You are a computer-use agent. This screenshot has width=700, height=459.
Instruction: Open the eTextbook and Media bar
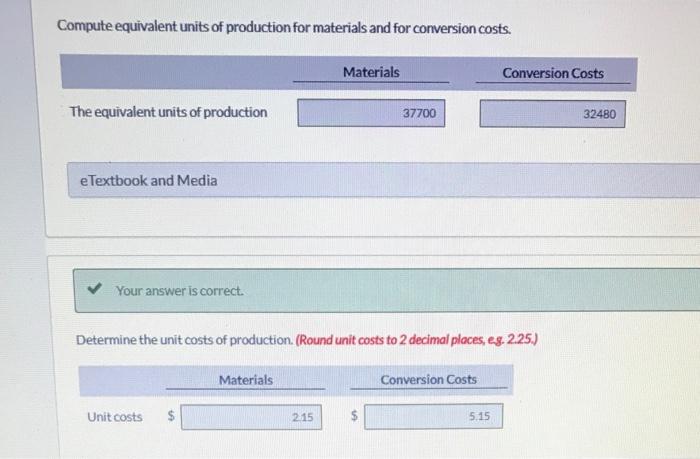coord(384,180)
